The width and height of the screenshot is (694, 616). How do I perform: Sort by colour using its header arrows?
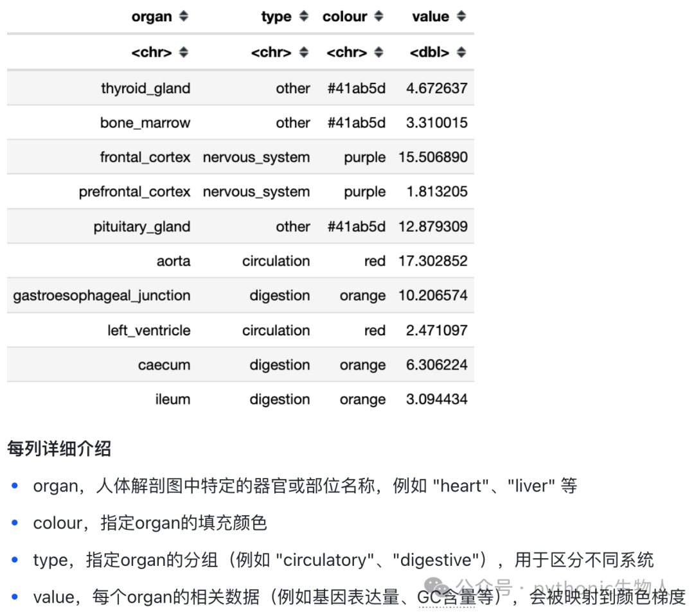pyautogui.click(x=378, y=16)
